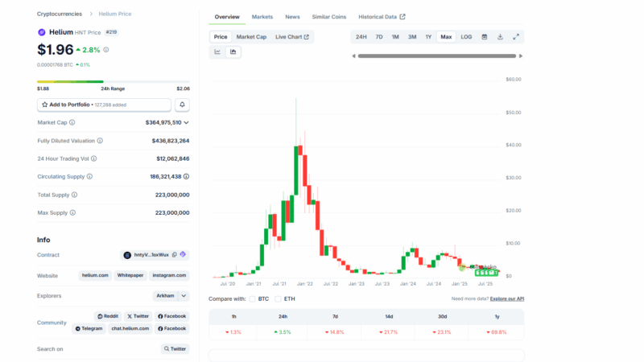
Task: Click the hntyV...1oxWux contract address chip
Action: 155,255
